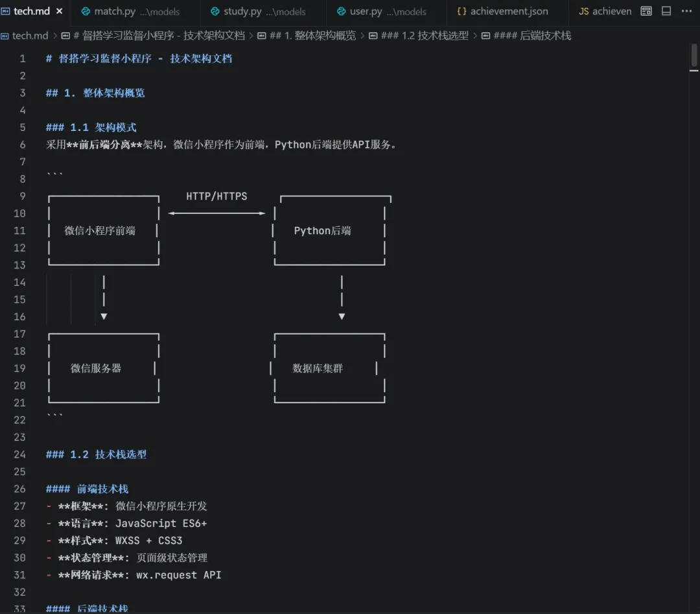This screenshot has height=614, width=700.
Task: Click the JS icon on achievement tab
Action: click(x=583, y=11)
